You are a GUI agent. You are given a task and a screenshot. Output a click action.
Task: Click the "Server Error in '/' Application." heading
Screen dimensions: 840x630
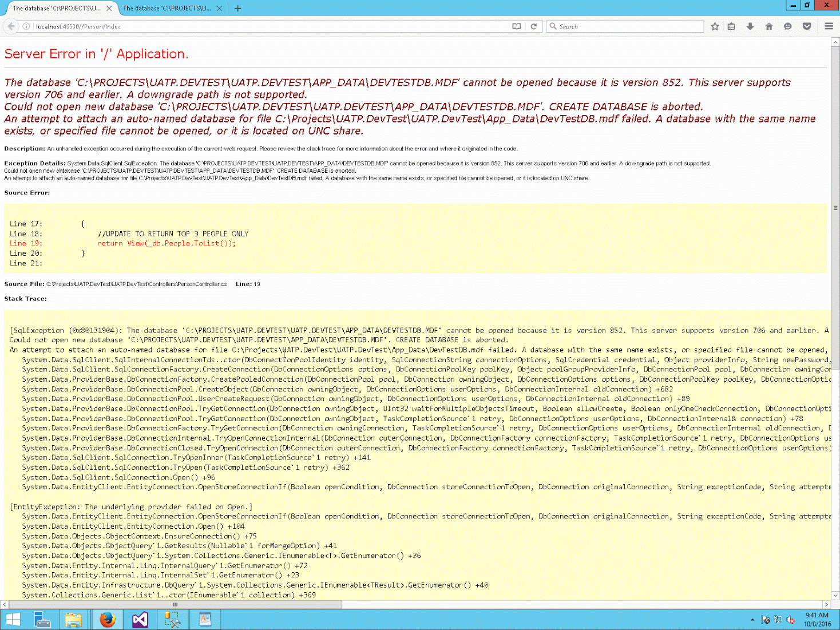point(97,54)
